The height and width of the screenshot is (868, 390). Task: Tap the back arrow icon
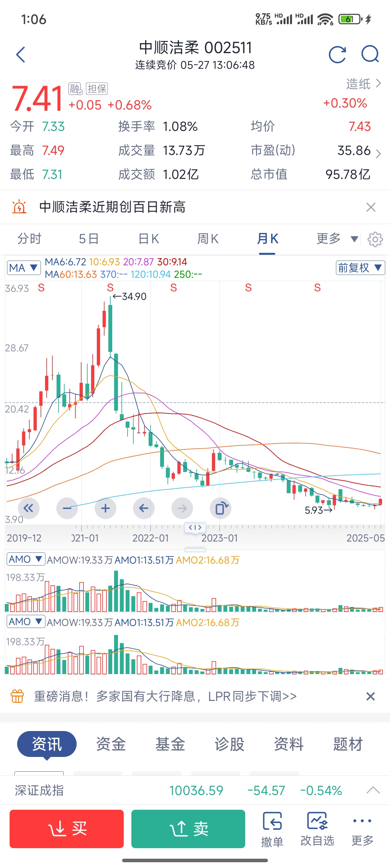[x=20, y=55]
